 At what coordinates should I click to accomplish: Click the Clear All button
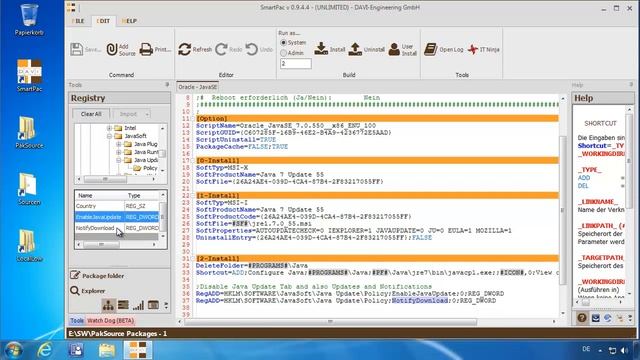91,114
